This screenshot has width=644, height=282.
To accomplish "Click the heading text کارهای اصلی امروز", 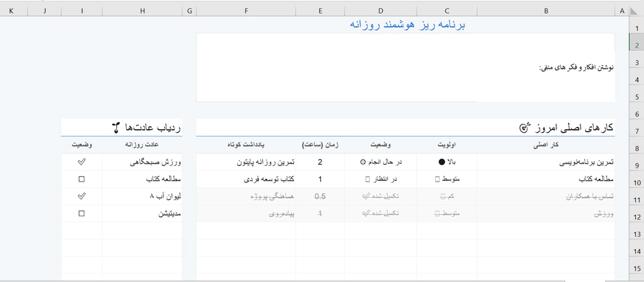I will coord(575,127).
